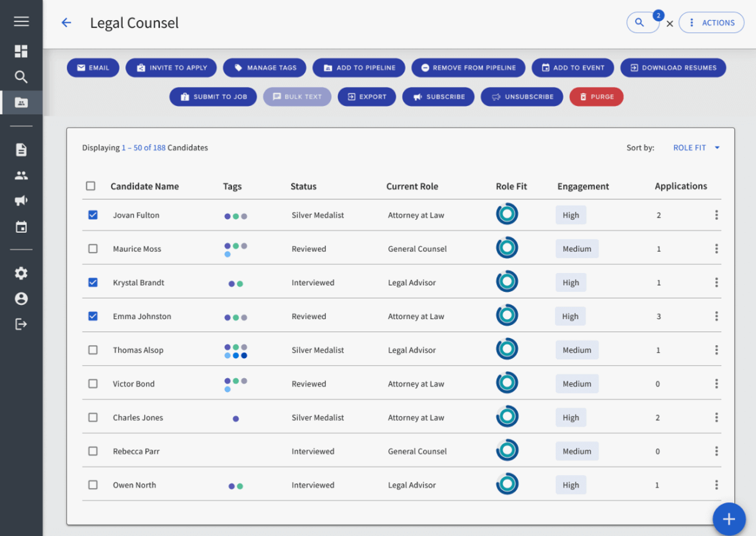This screenshot has height=536, width=756.
Task: Click Download Resumes button
Action: pyautogui.click(x=673, y=67)
